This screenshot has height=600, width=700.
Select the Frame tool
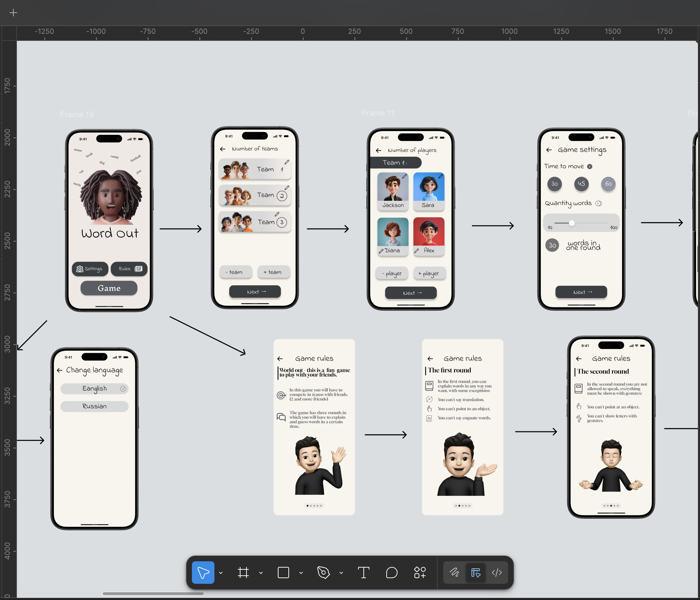(x=243, y=573)
